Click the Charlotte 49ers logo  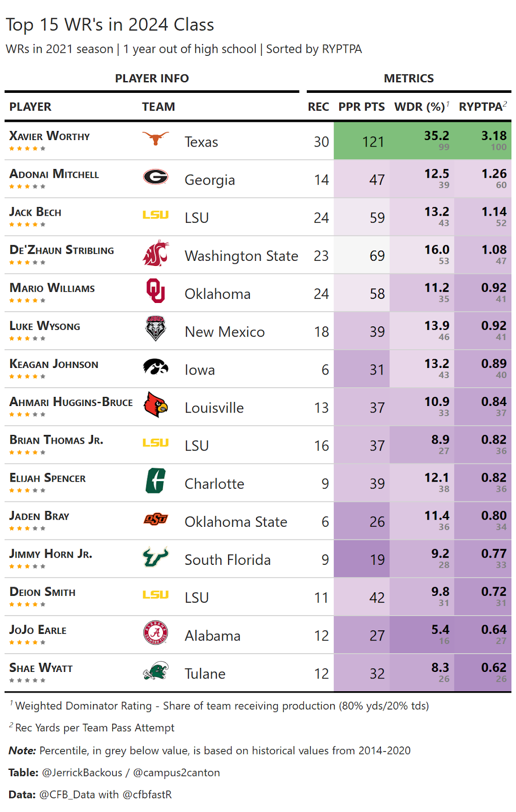pos(155,481)
